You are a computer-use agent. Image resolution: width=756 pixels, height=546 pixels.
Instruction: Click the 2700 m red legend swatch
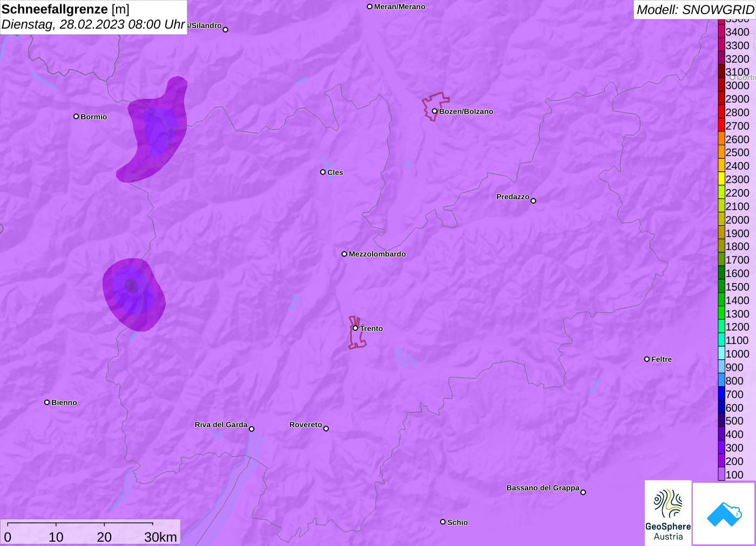click(721, 126)
